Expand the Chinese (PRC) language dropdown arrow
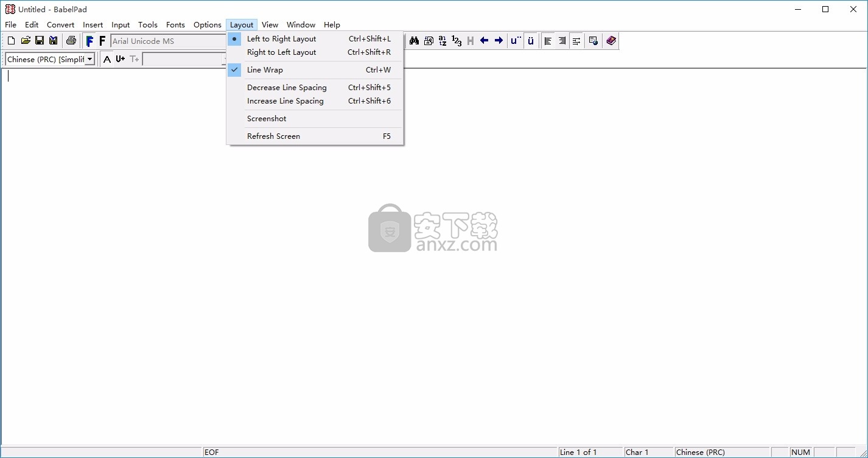 90,59
